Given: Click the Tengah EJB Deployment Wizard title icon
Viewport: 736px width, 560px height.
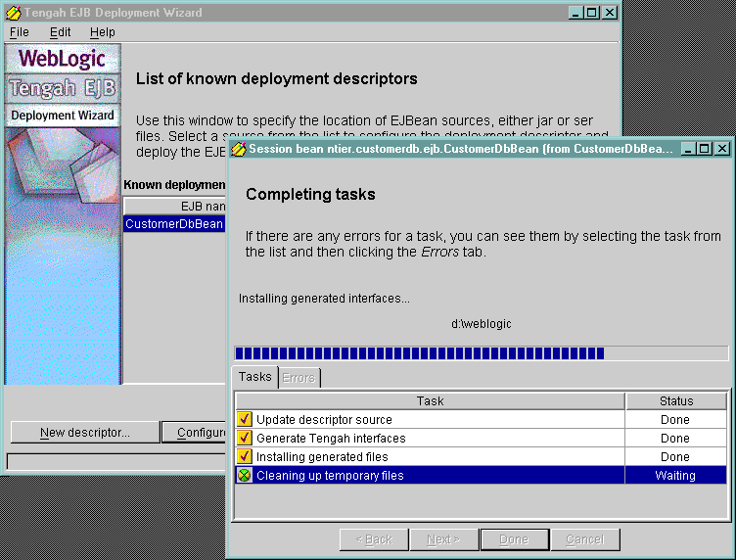Looking at the screenshot, I should coord(14,13).
